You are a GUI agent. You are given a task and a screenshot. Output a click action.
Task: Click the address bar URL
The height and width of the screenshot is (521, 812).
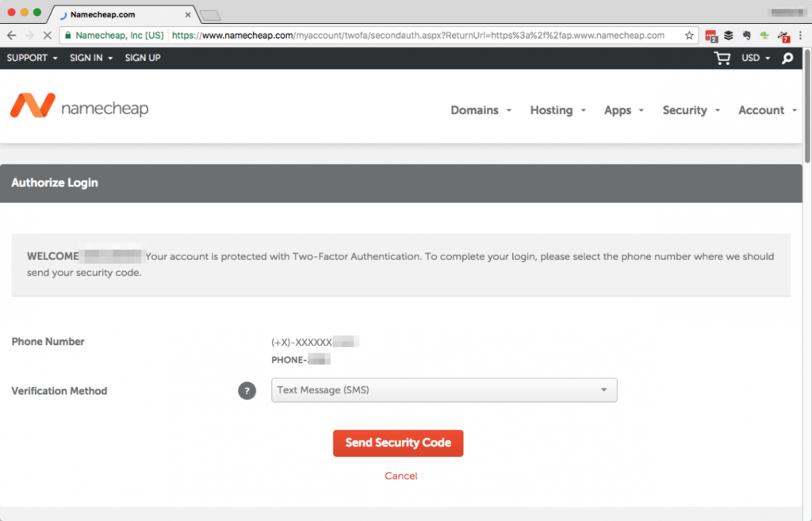[x=418, y=35]
